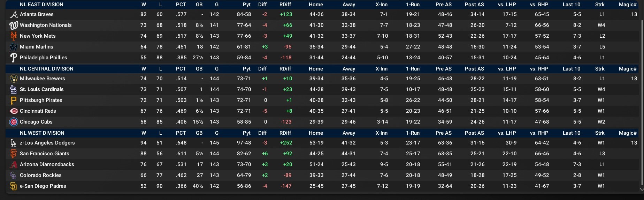Sort NL Central Division by RDiff header
This screenshot has width=644, height=200.
285,69
